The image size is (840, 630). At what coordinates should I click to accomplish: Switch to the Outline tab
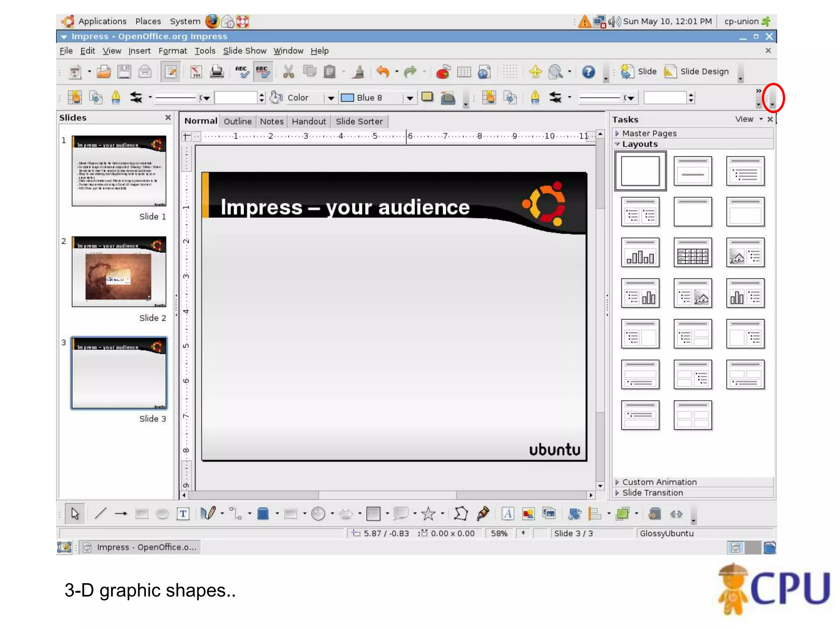tap(237, 121)
